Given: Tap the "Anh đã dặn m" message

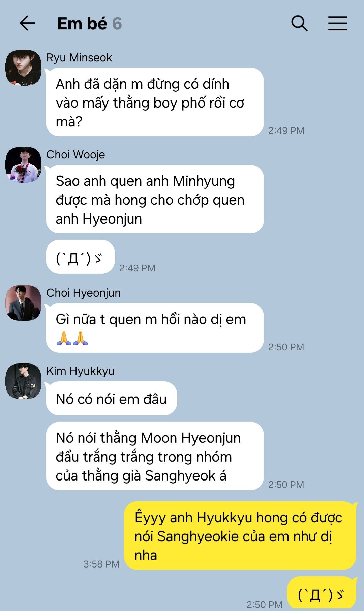Looking at the screenshot, I should click(155, 102).
